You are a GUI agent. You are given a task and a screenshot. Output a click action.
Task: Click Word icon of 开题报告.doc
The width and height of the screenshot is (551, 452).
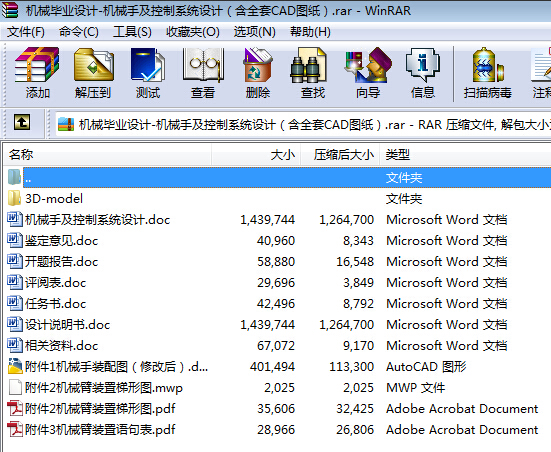(x=14, y=261)
